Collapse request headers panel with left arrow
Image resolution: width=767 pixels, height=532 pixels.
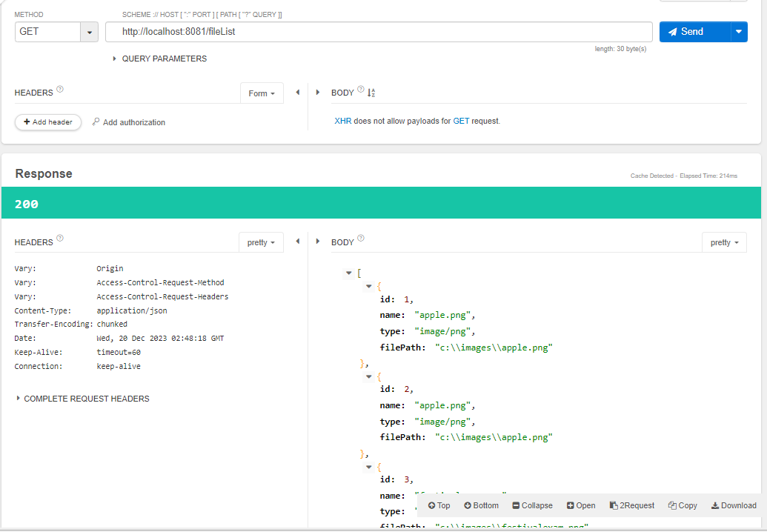click(297, 92)
